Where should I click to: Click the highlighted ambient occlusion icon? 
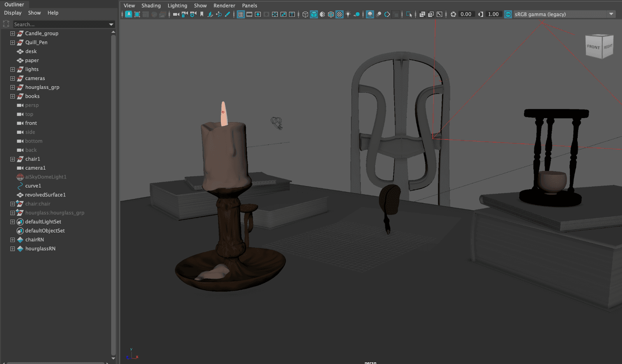(370, 14)
